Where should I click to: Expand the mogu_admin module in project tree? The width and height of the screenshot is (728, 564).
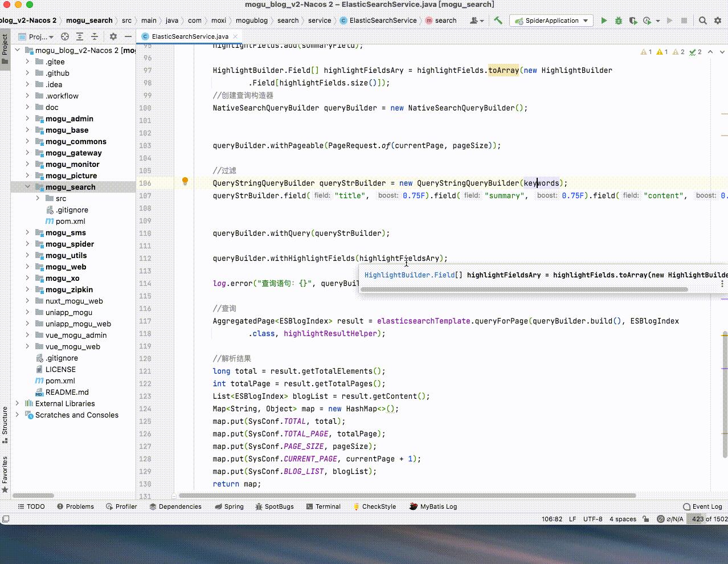[27, 118]
